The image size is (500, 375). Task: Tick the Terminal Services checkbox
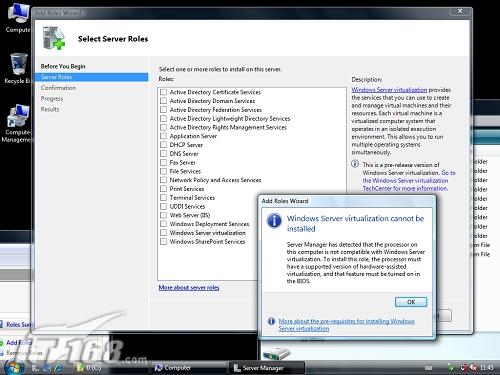pyautogui.click(x=163, y=197)
